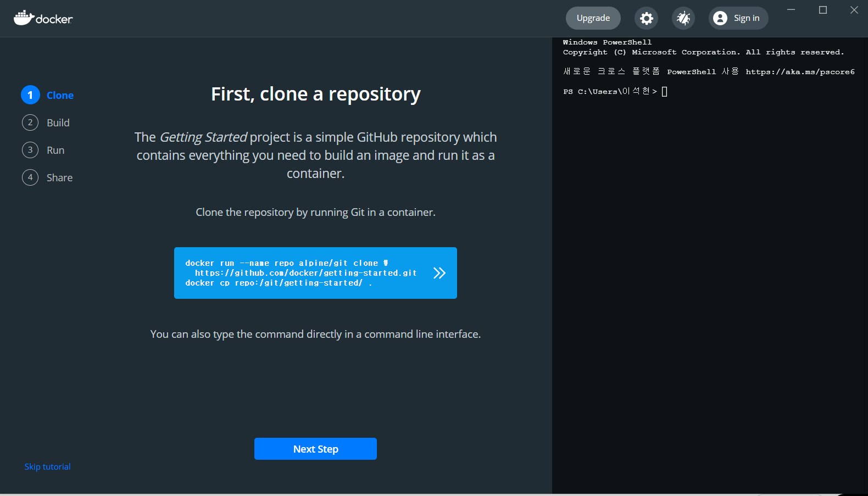The width and height of the screenshot is (868, 496).
Task: Select step 1 circle for Clone
Action: pyautogui.click(x=30, y=95)
